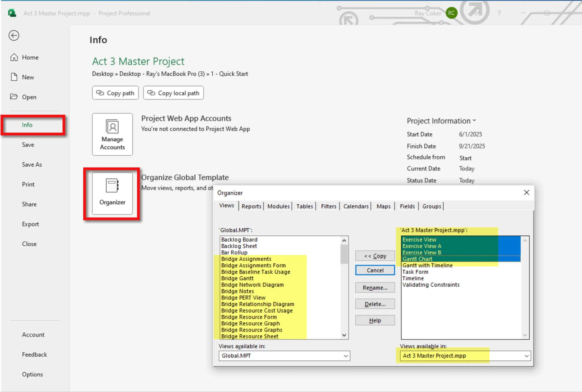
Task: Click the back arrow icon in Backstage
Action: pos(14,35)
